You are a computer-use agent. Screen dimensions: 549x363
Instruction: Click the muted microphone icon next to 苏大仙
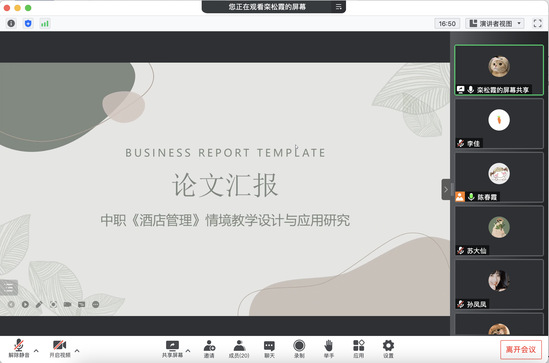pyautogui.click(x=460, y=250)
